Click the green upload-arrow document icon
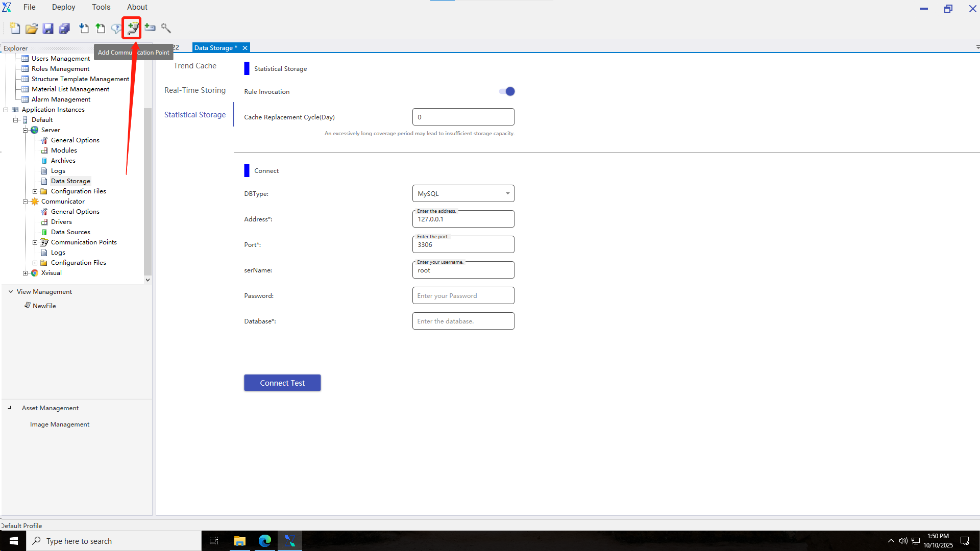 (101, 29)
